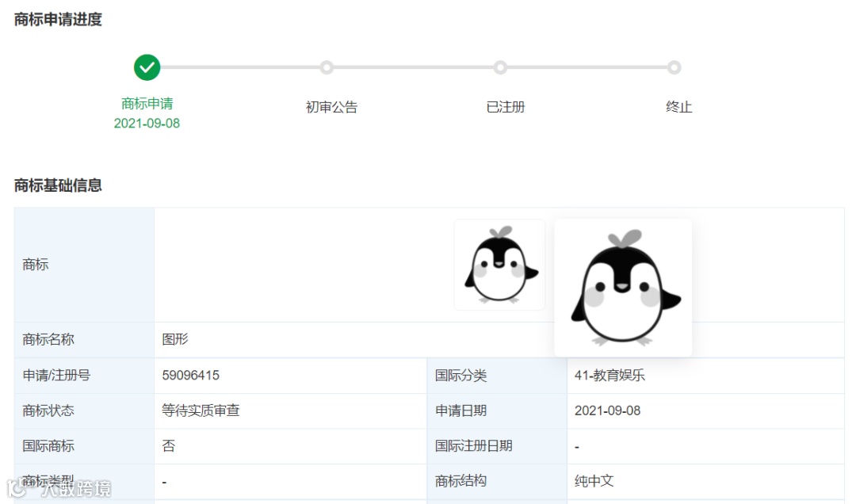Click the 商标名称 label cell

84,340
